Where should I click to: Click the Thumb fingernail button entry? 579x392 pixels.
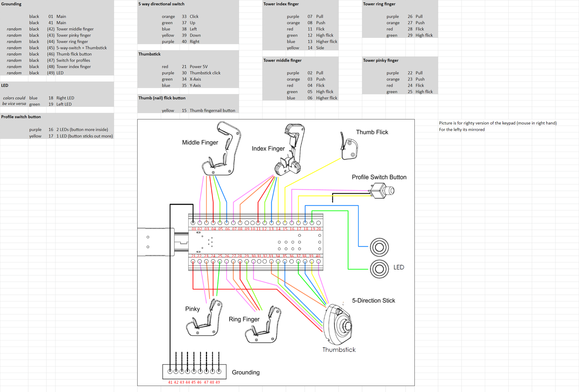tap(212, 110)
